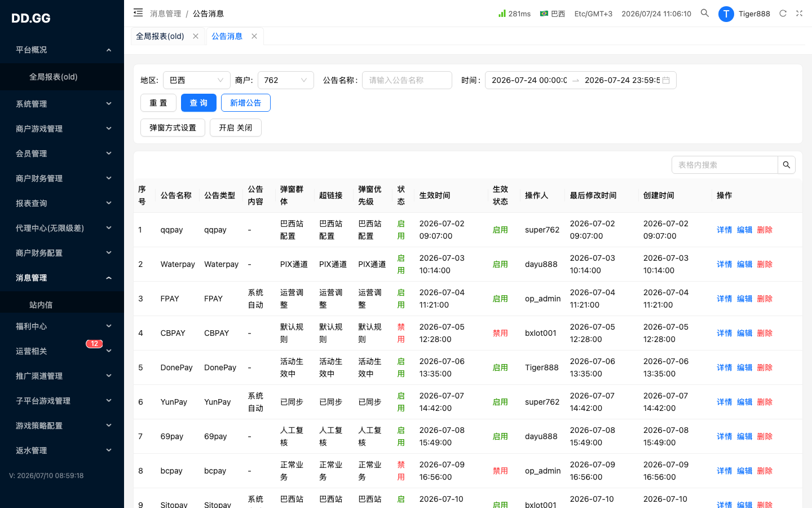Click 删除 for the YunPay row
Viewport: 812px width, 508px height.
coord(765,402)
